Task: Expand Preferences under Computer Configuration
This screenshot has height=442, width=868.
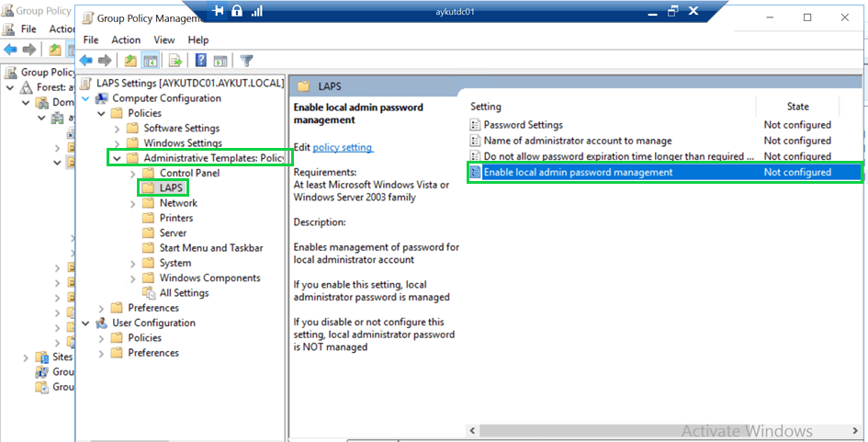Action: [x=102, y=308]
